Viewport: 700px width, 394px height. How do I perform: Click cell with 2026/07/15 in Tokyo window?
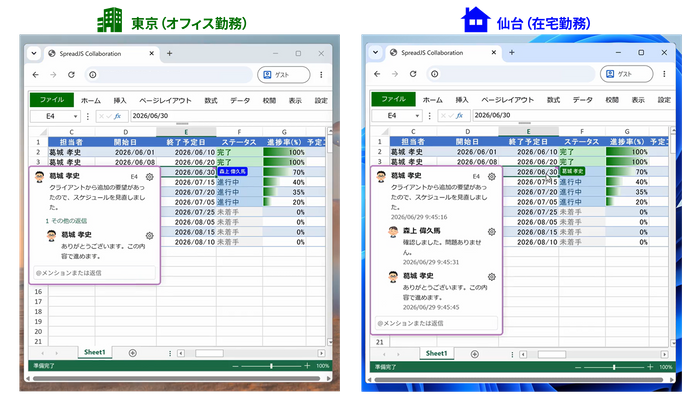click(x=186, y=182)
